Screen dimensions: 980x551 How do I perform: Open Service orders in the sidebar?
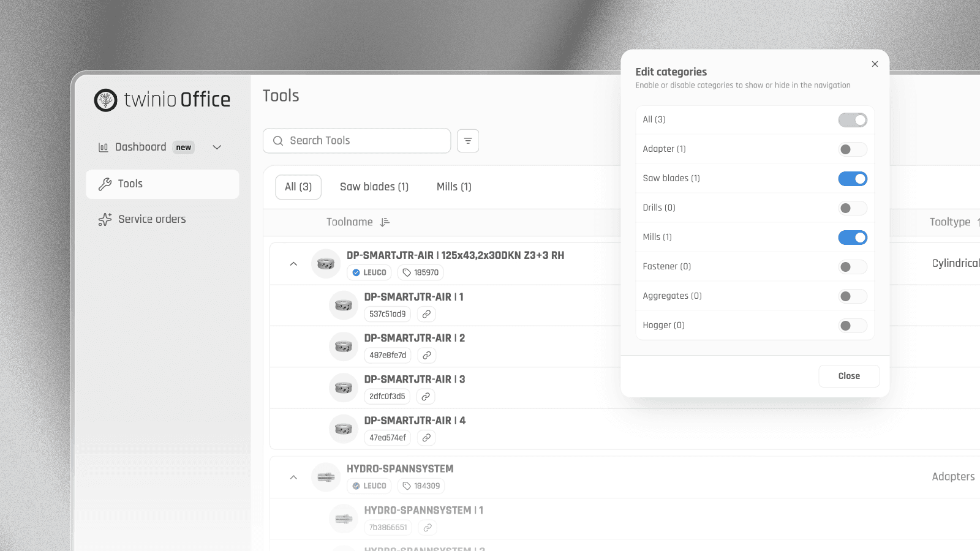(x=162, y=219)
